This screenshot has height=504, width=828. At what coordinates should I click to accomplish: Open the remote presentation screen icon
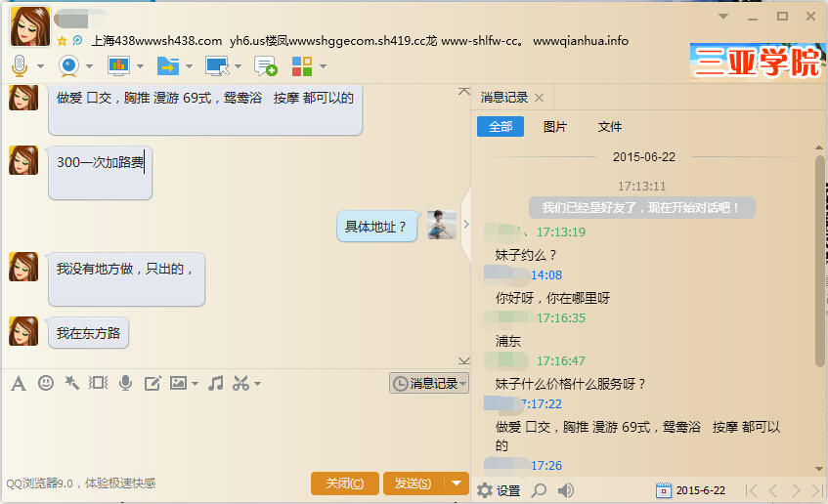point(118,66)
